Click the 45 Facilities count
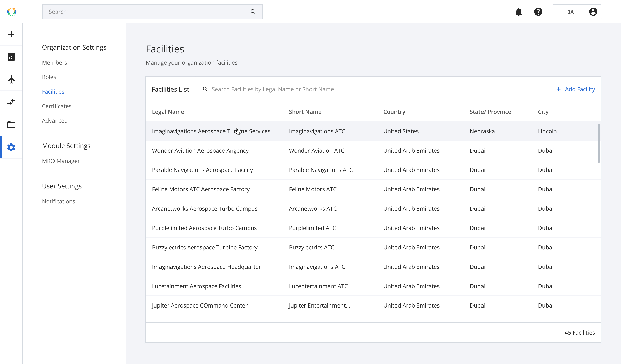 coord(580,333)
